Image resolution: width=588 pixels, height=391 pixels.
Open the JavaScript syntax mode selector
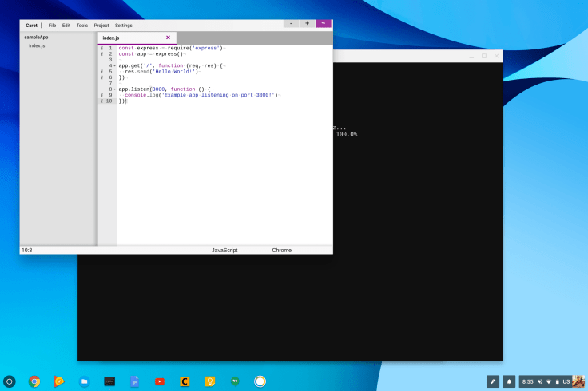pos(224,250)
